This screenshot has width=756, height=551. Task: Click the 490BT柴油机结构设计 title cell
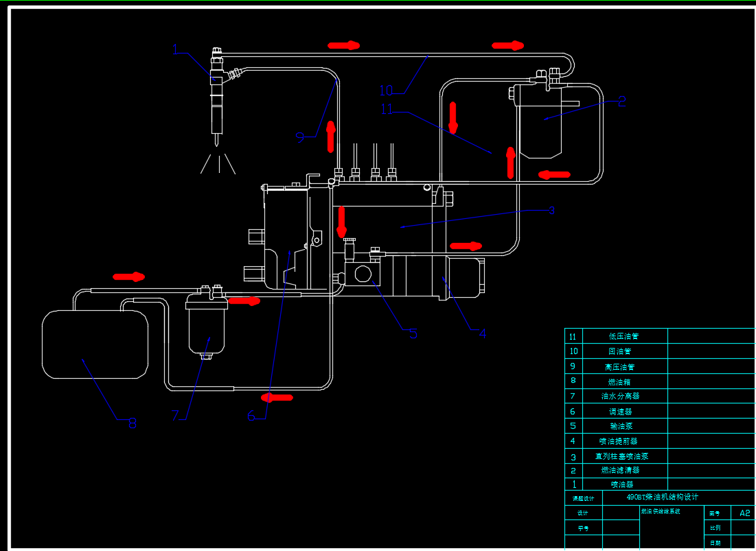[x=663, y=497]
